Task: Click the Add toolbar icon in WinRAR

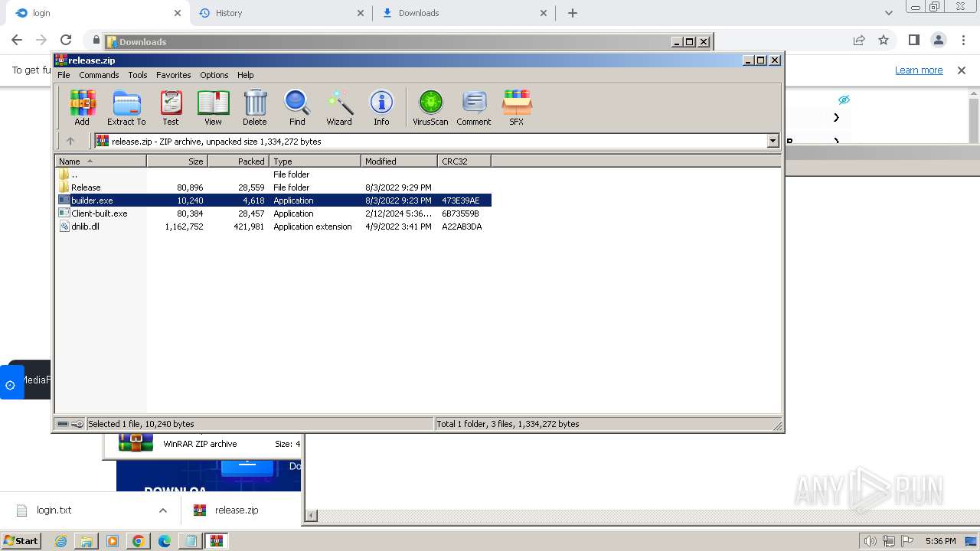Action: click(x=82, y=107)
